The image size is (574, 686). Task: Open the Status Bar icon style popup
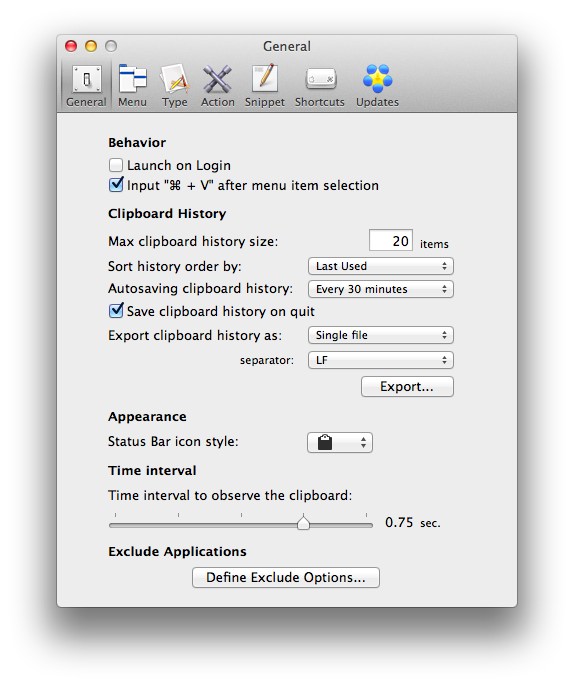pyautogui.click(x=340, y=442)
